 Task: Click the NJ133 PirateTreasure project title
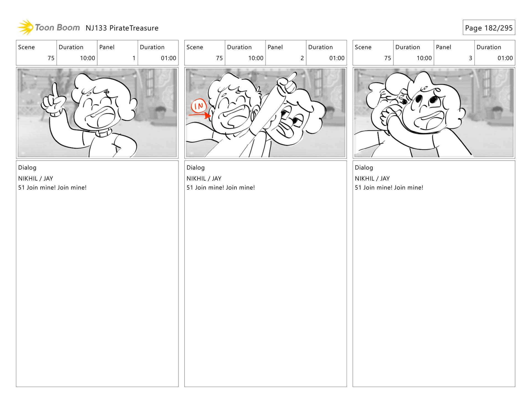[122, 28]
